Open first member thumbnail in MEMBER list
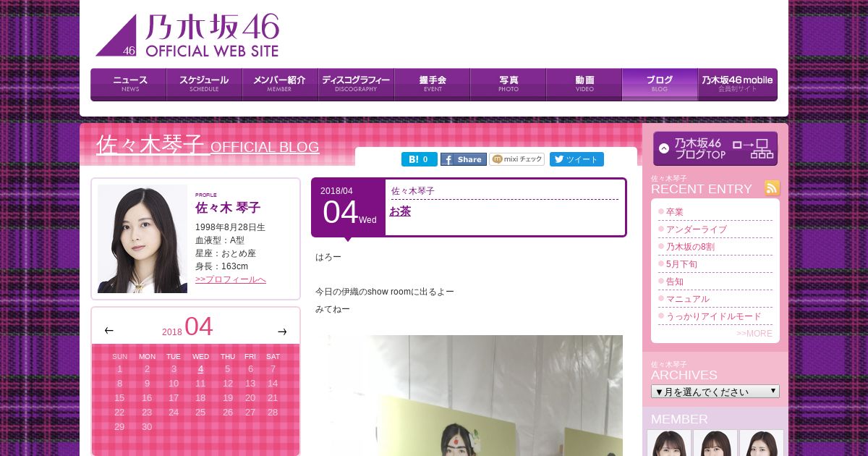The width and height of the screenshot is (868, 456). coord(669,443)
